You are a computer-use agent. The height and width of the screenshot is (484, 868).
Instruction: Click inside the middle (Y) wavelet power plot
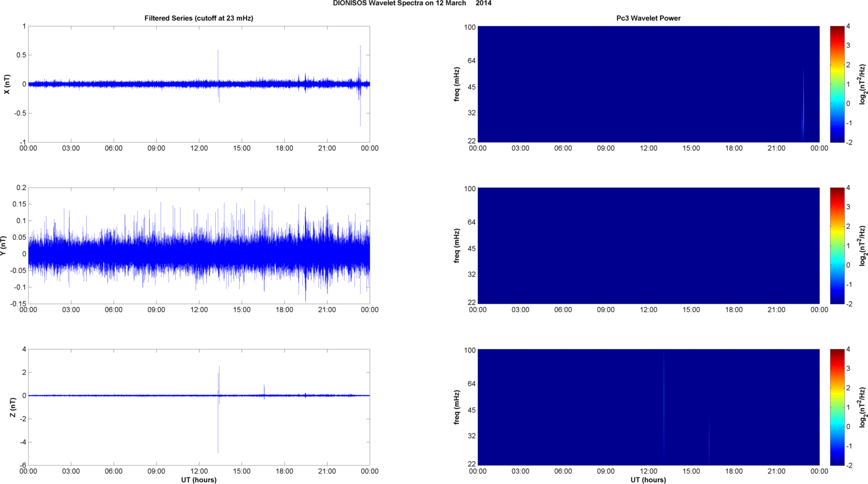click(649, 245)
